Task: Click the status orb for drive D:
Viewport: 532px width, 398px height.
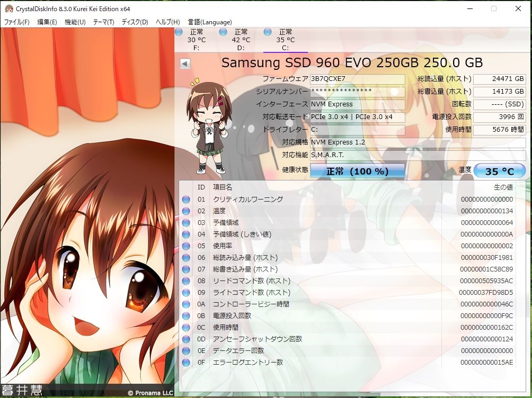Action: pyautogui.click(x=223, y=32)
